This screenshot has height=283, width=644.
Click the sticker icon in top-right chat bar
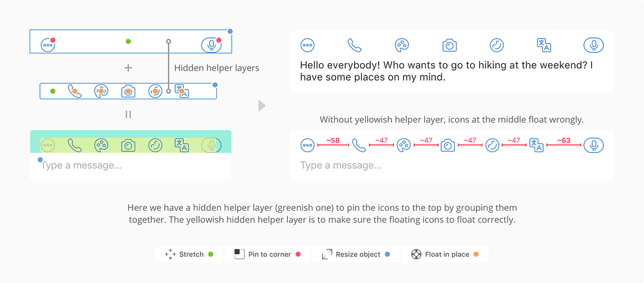click(x=497, y=45)
